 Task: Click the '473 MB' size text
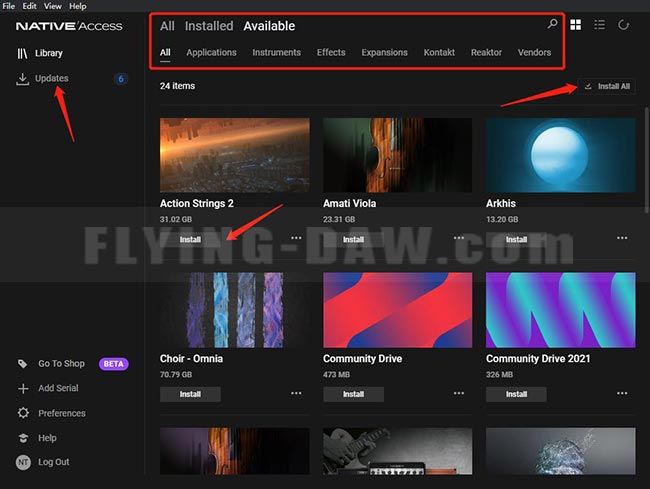tap(336, 375)
